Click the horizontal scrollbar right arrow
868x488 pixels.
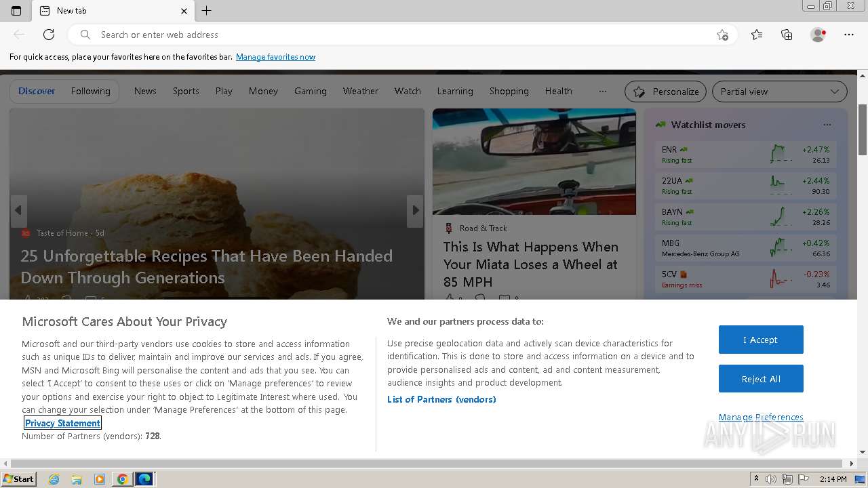pyautogui.click(x=852, y=464)
